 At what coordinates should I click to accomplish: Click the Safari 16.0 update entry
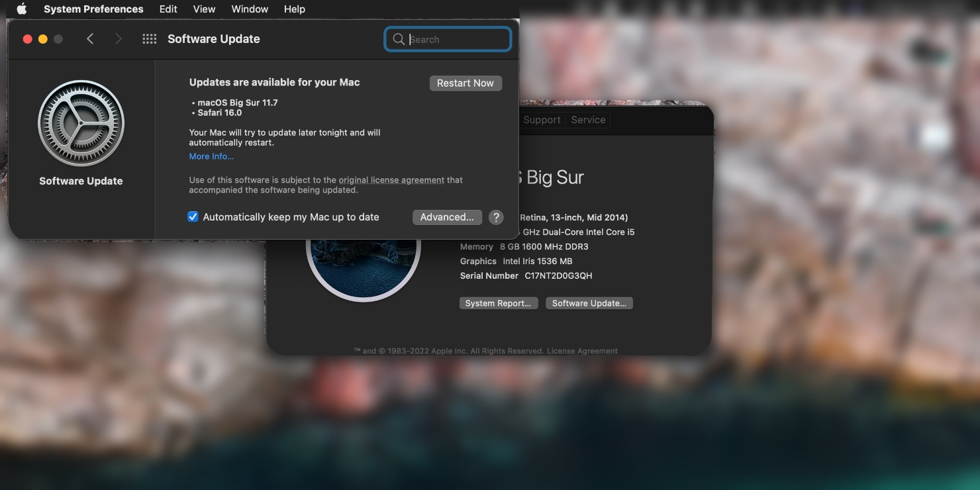(220, 113)
